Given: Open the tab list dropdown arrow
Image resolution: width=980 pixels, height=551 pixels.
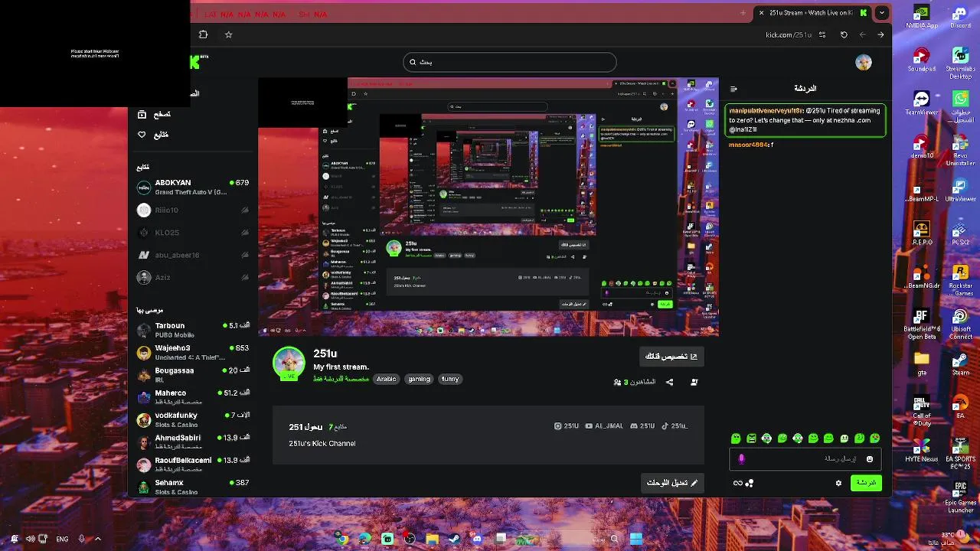Looking at the screenshot, I should click(x=882, y=12).
